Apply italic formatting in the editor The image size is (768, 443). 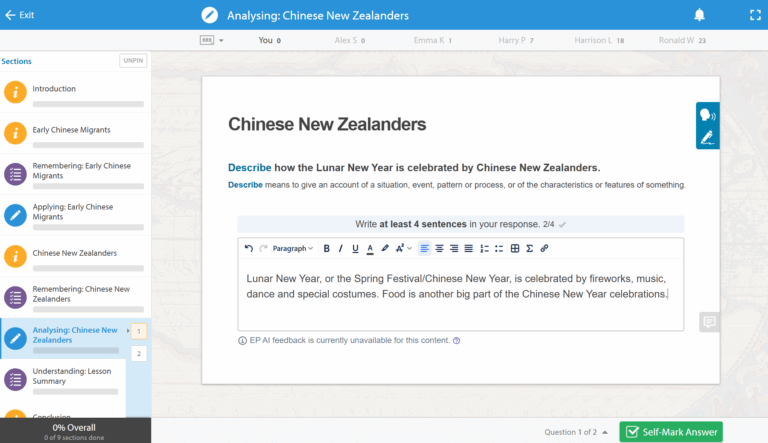pos(340,248)
